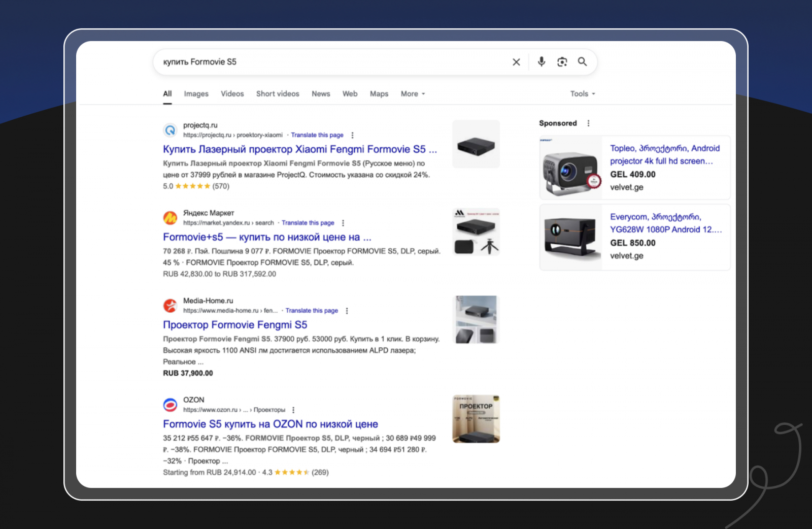812x529 pixels.
Task: Open three-dot menu beside Yandex Market result
Action: click(x=344, y=223)
